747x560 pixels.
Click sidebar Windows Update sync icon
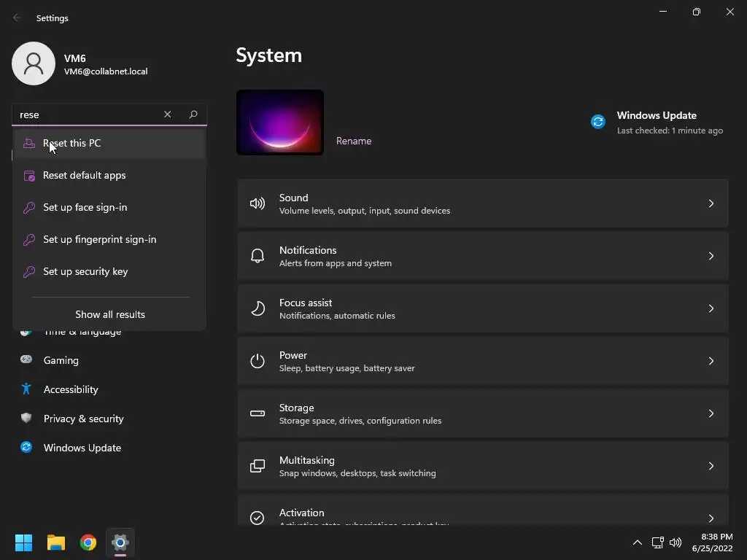point(26,447)
